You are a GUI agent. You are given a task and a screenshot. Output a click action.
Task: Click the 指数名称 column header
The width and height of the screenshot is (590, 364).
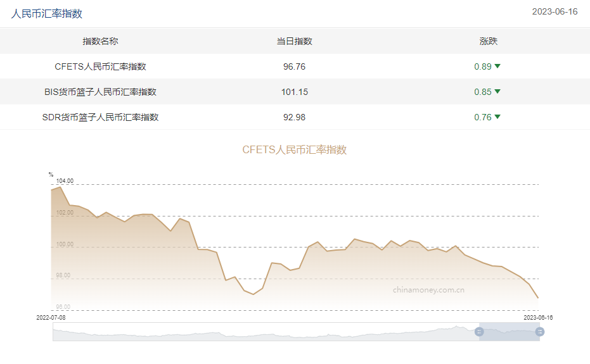click(x=100, y=41)
